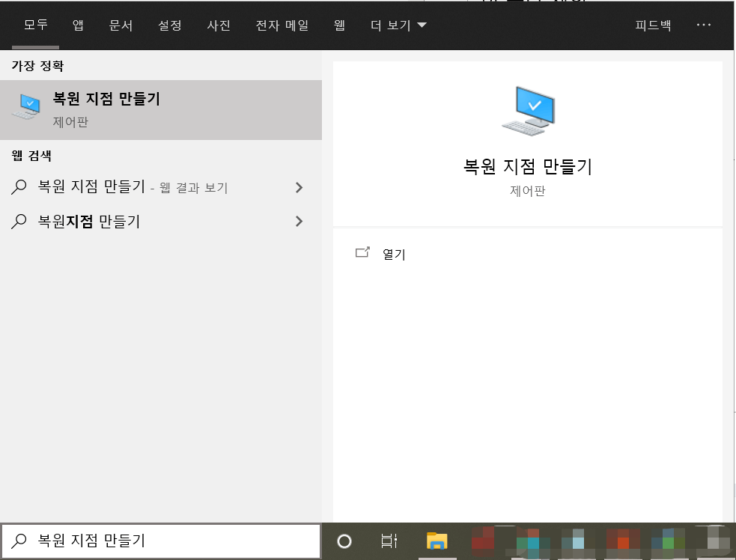This screenshot has height=560, width=736.
Task: Open the ellipsis overflow menu top right
Action: click(704, 25)
